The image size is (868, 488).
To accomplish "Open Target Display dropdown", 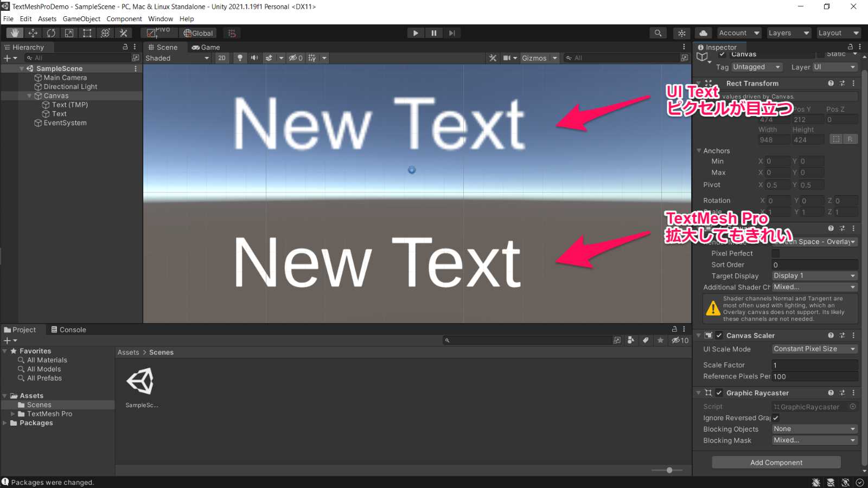I will (x=815, y=276).
